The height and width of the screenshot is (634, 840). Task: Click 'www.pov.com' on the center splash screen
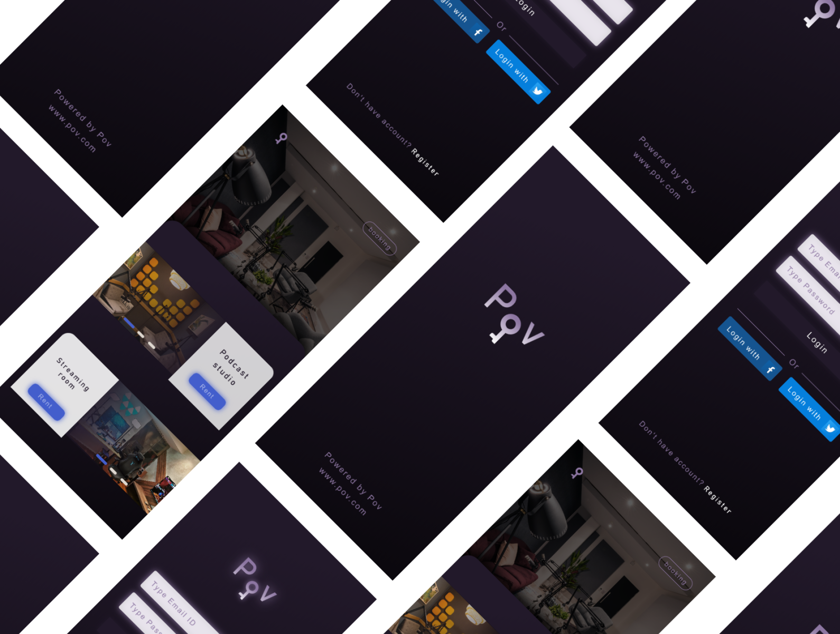tap(342, 491)
